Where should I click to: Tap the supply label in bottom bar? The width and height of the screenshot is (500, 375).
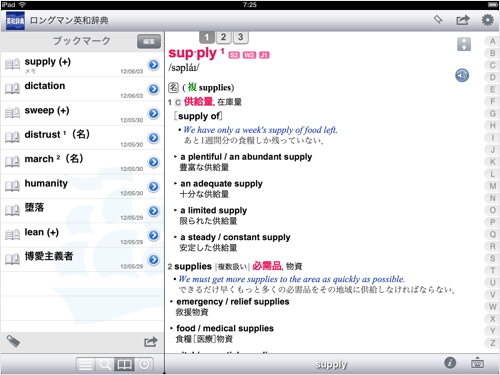point(331,364)
